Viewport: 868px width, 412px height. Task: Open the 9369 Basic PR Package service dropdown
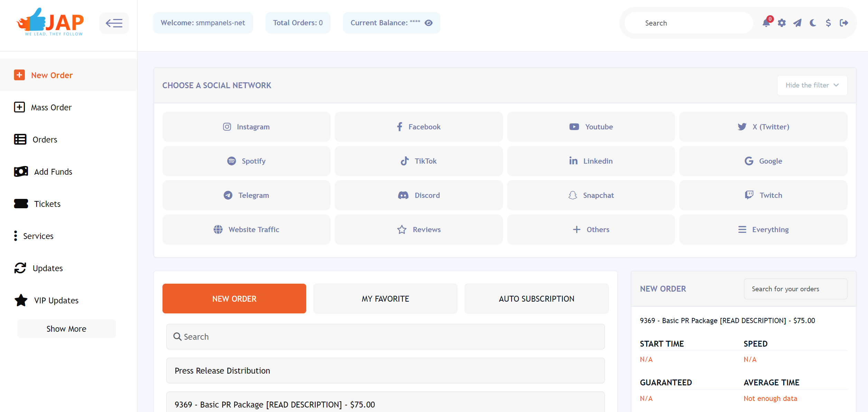click(385, 404)
